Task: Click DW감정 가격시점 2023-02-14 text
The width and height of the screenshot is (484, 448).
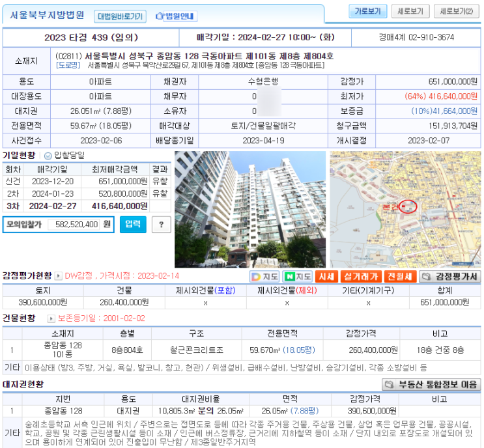Action: (x=122, y=276)
